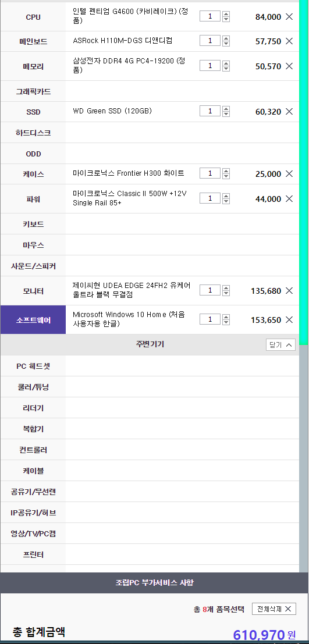Remove the UDEA EDGE monitor item

pos(289,291)
